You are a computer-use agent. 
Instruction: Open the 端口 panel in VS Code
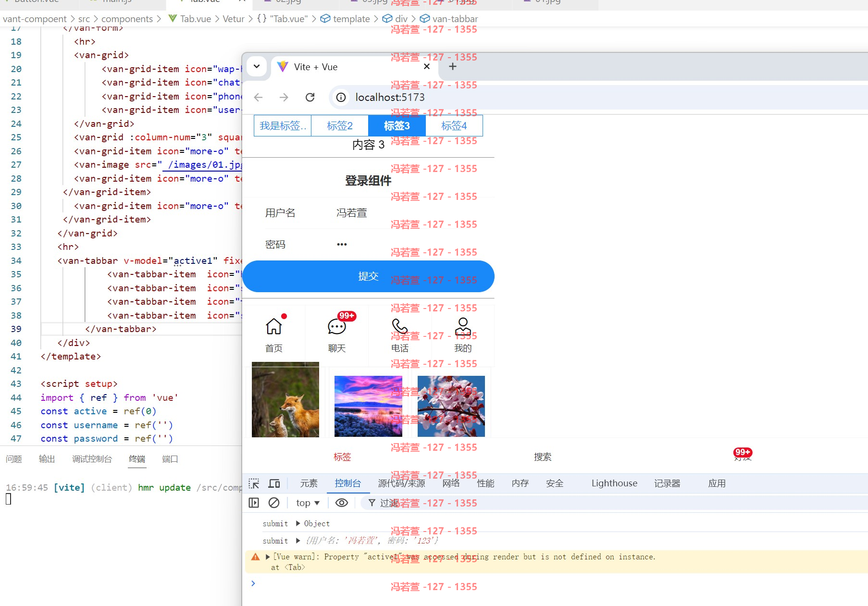170,459
